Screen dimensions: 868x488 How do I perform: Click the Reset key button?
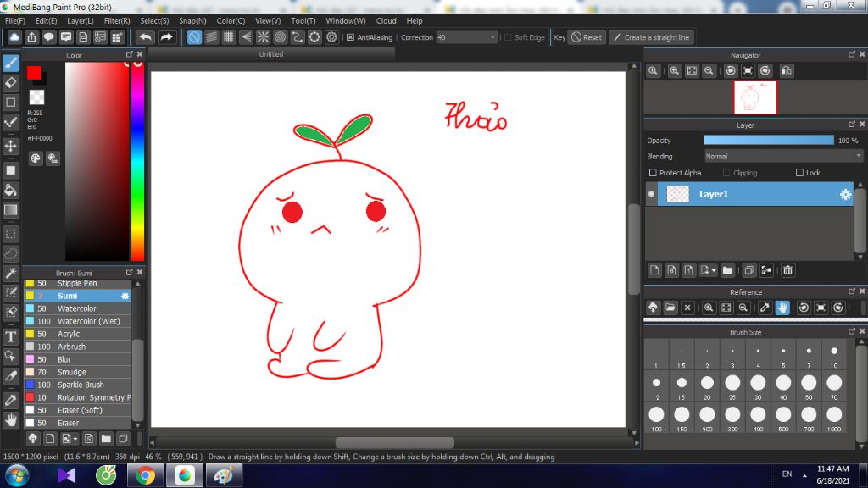pos(587,37)
